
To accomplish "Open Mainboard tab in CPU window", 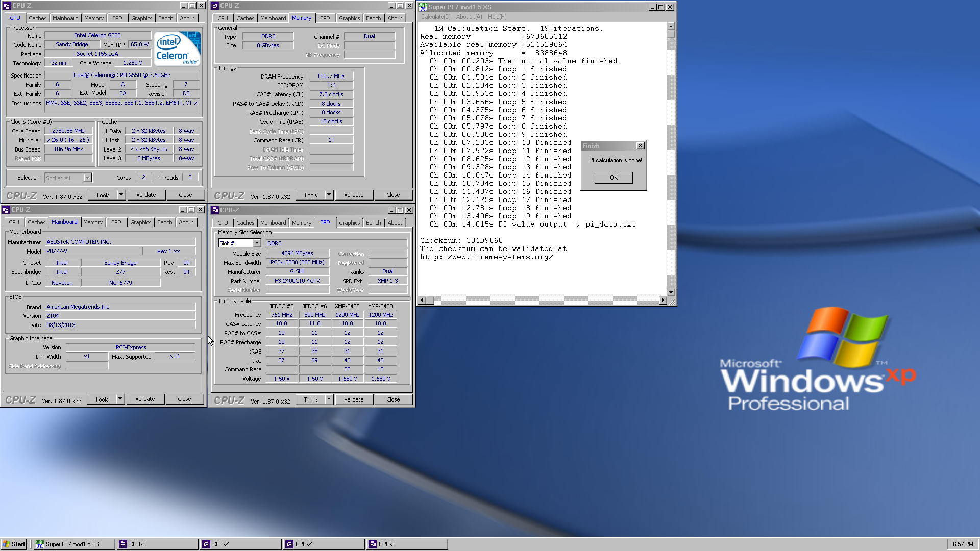I will (x=66, y=18).
